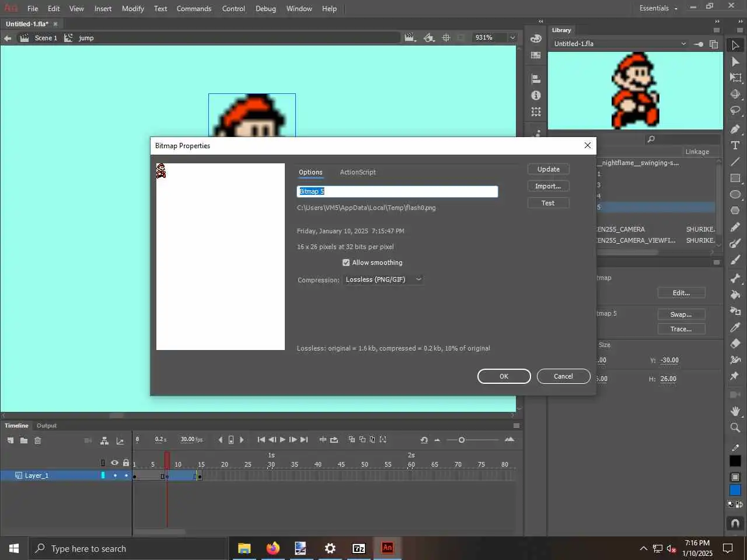Open the Edit Symbols dropdown in edit bar
The width and height of the screenshot is (747, 560).
pos(430,37)
